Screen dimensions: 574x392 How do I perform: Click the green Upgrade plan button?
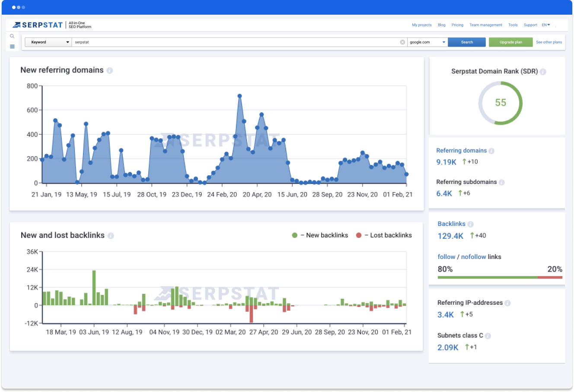click(510, 42)
